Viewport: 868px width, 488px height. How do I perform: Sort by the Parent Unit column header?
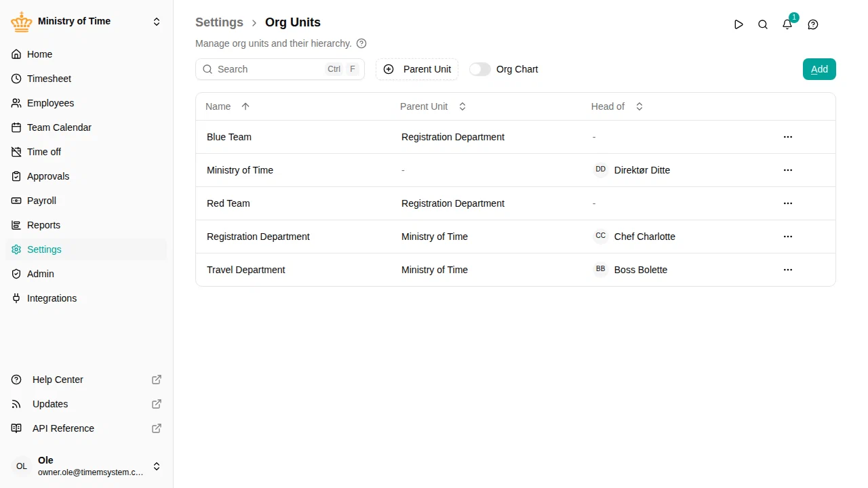[x=433, y=106]
